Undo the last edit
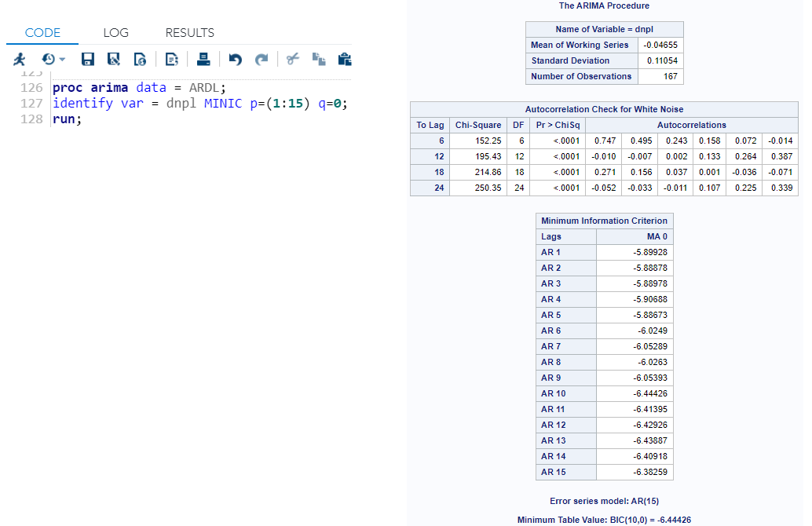Viewport: 812px width, 526px height. pyautogui.click(x=234, y=59)
